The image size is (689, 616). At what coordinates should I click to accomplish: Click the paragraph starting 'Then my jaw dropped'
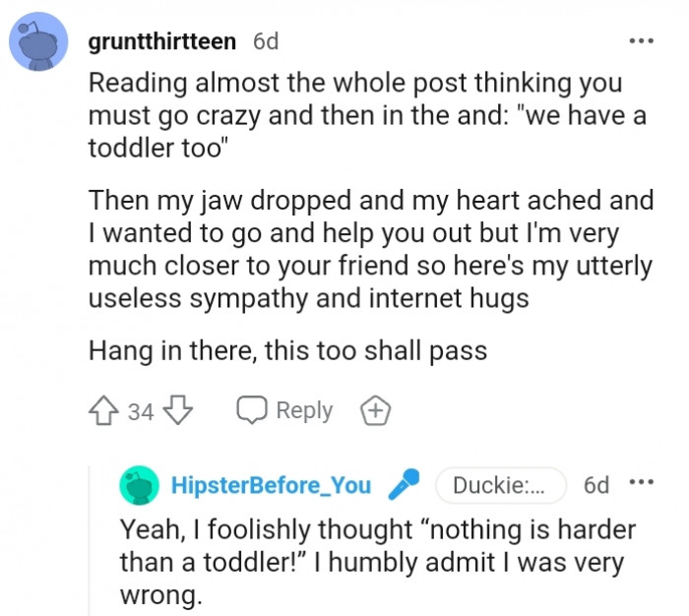[371, 249]
